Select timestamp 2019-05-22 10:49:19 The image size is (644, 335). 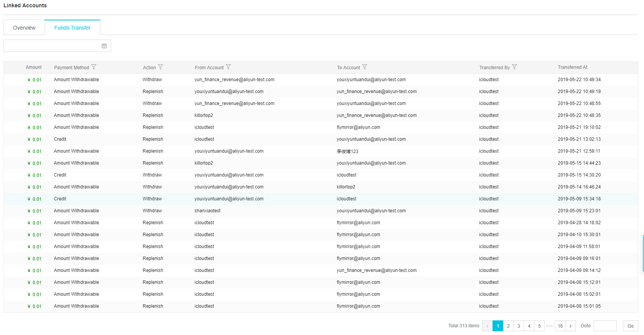pyautogui.click(x=579, y=92)
